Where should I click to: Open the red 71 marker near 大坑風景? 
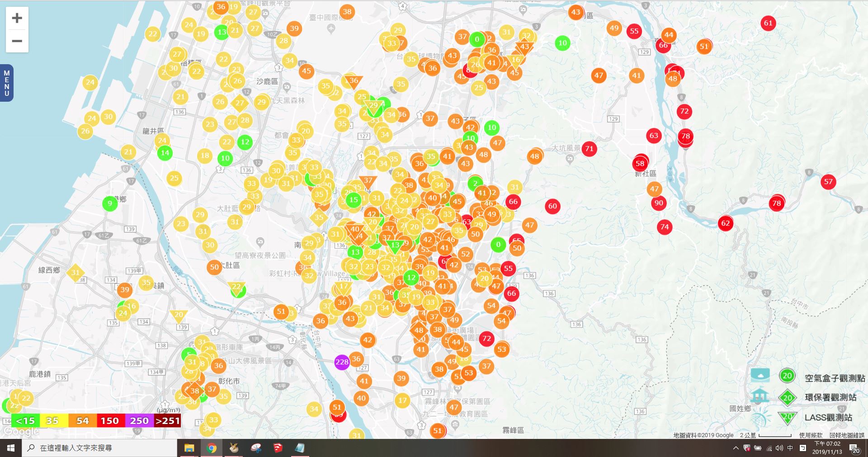click(x=589, y=148)
